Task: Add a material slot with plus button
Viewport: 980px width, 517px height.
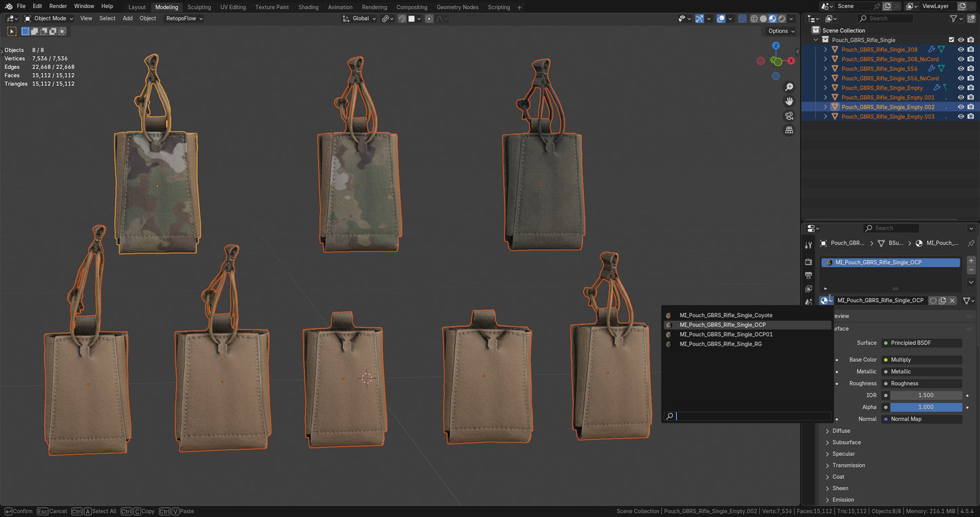Action: pos(971,261)
